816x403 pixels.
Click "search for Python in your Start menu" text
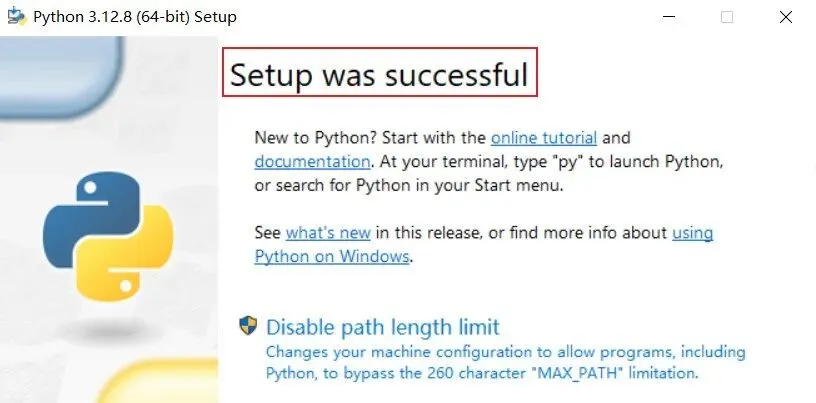[x=388, y=184]
